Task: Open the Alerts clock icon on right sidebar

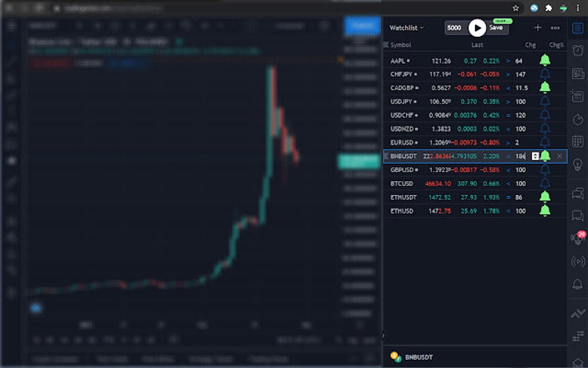Action: click(x=578, y=51)
